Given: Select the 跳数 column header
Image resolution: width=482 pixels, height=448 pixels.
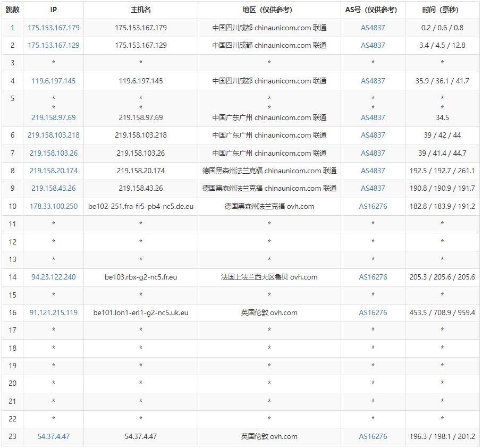Looking at the screenshot, I should click(x=13, y=10).
